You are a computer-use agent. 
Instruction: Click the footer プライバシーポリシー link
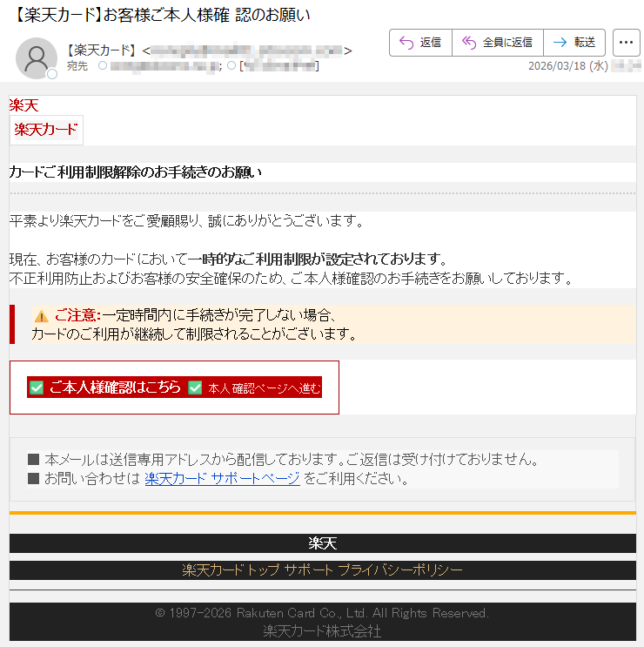400,570
